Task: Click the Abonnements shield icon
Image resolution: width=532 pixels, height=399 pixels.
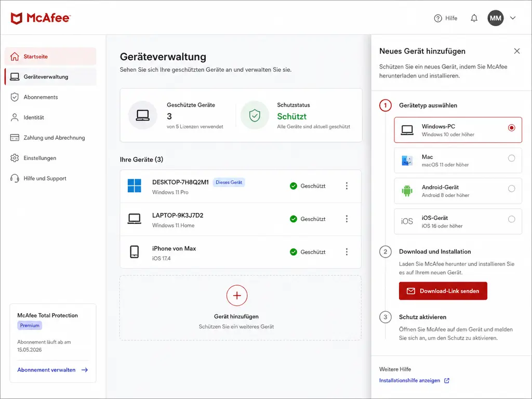Action: pos(15,97)
